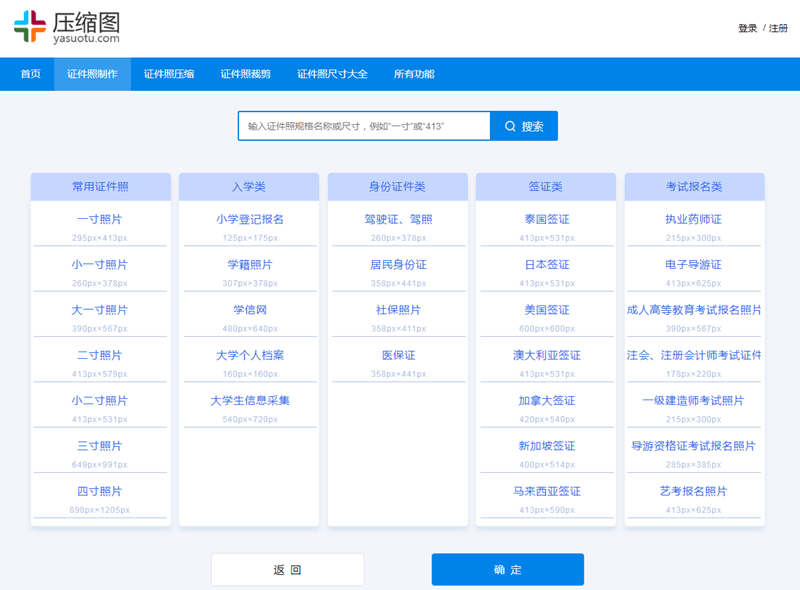Open the 证件照裁剪 menu item
800x590 pixels.
click(x=245, y=74)
